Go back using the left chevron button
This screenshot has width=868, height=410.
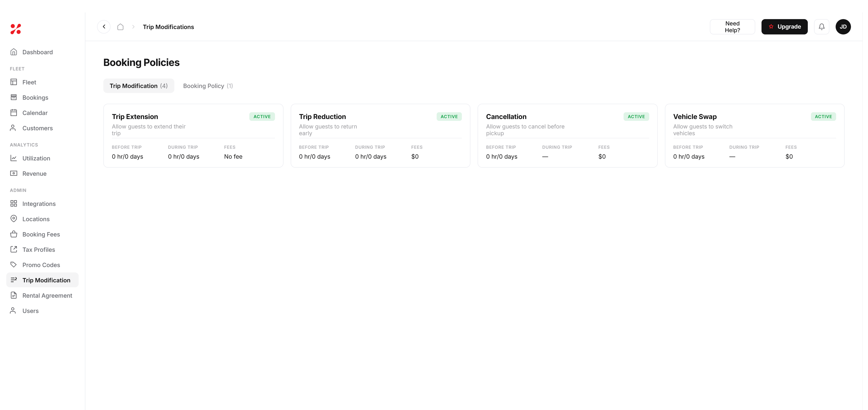(x=104, y=27)
